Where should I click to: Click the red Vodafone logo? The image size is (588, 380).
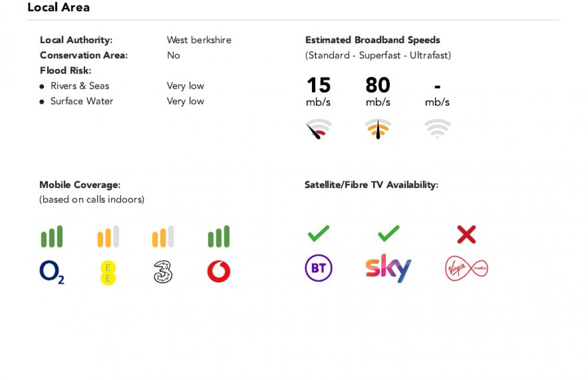coord(219,271)
